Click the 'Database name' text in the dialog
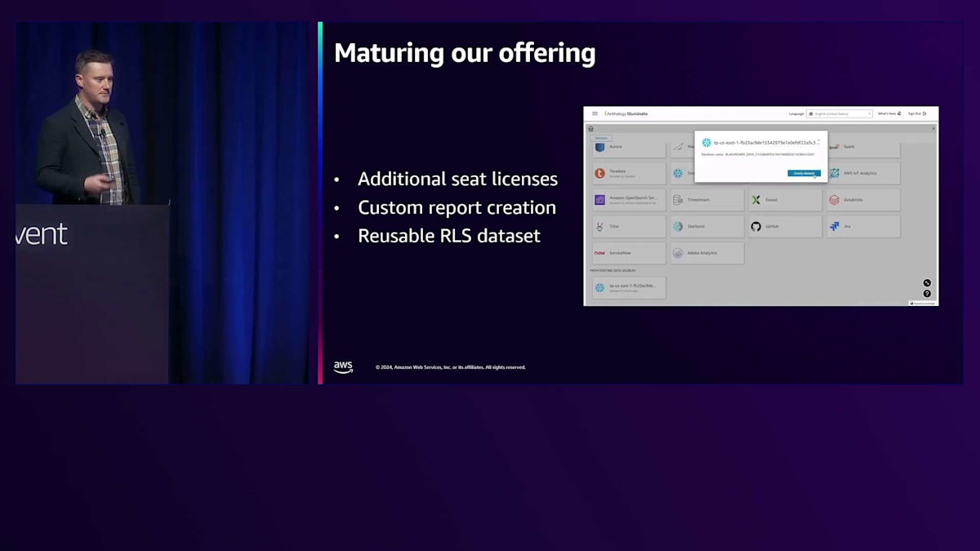 tap(710, 154)
